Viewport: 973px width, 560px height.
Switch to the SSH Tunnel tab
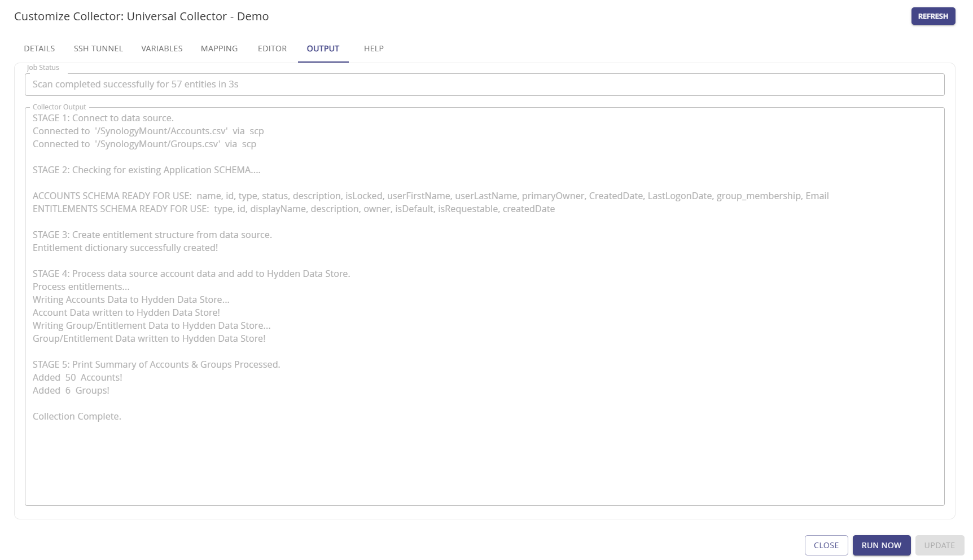coord(98,48)
